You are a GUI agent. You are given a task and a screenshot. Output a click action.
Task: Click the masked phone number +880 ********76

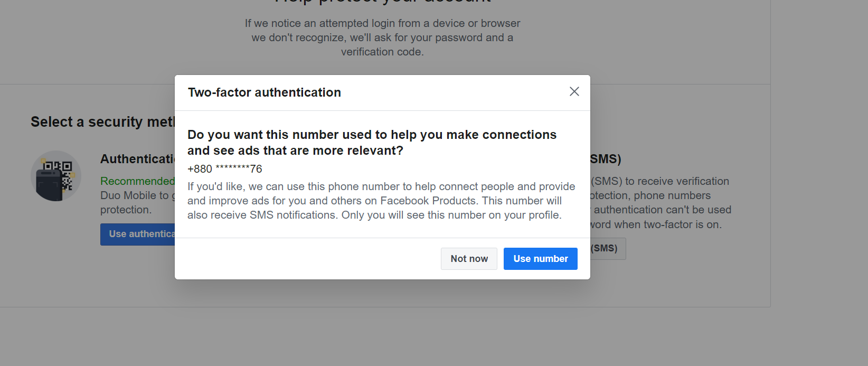tap(225, 169)
